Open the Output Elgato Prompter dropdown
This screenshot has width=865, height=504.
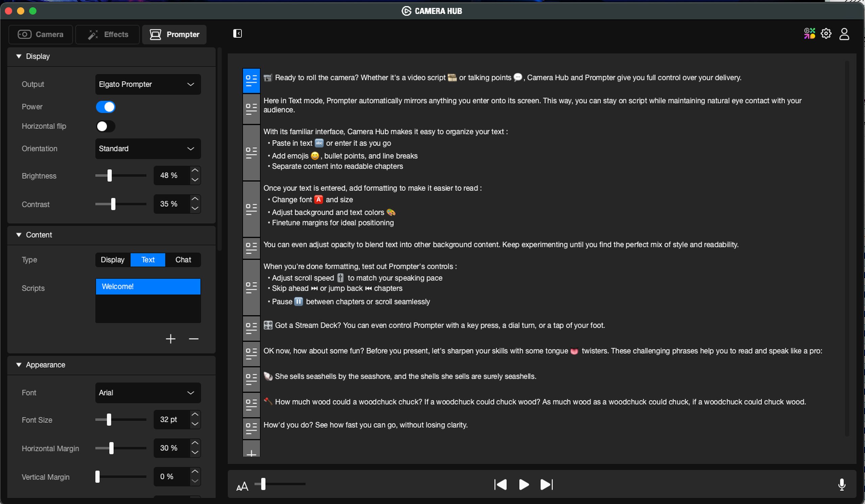click(148, 84)
